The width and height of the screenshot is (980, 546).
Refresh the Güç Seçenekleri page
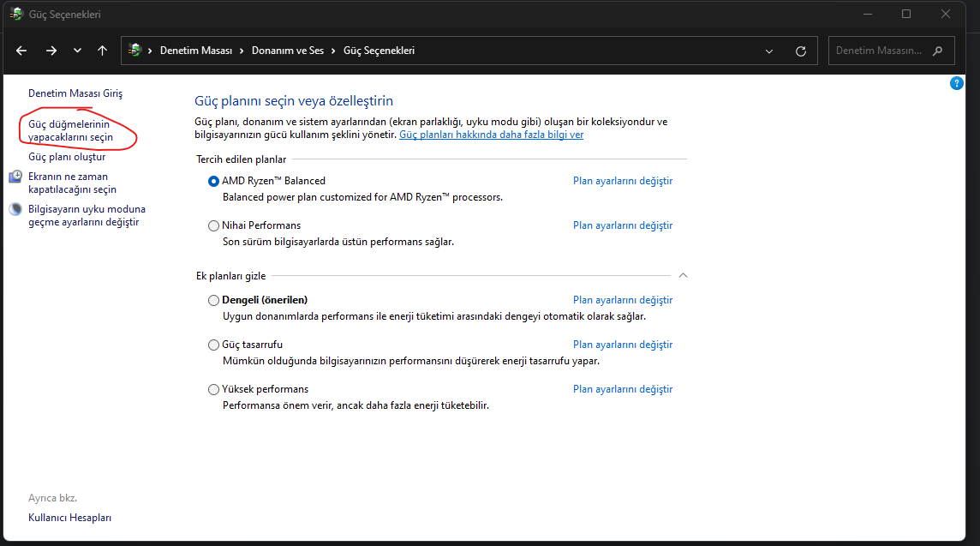(x=801, y=51)
